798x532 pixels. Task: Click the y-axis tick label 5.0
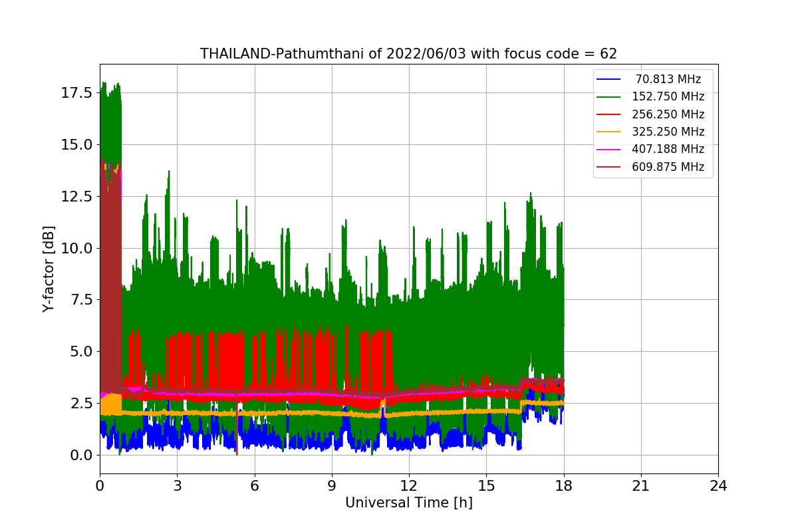(x=80, y=352)
